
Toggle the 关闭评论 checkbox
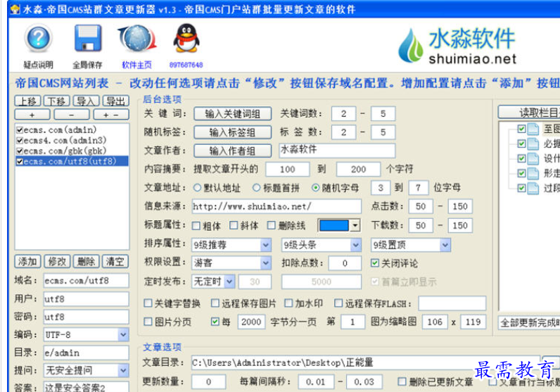tap(375, 263)
